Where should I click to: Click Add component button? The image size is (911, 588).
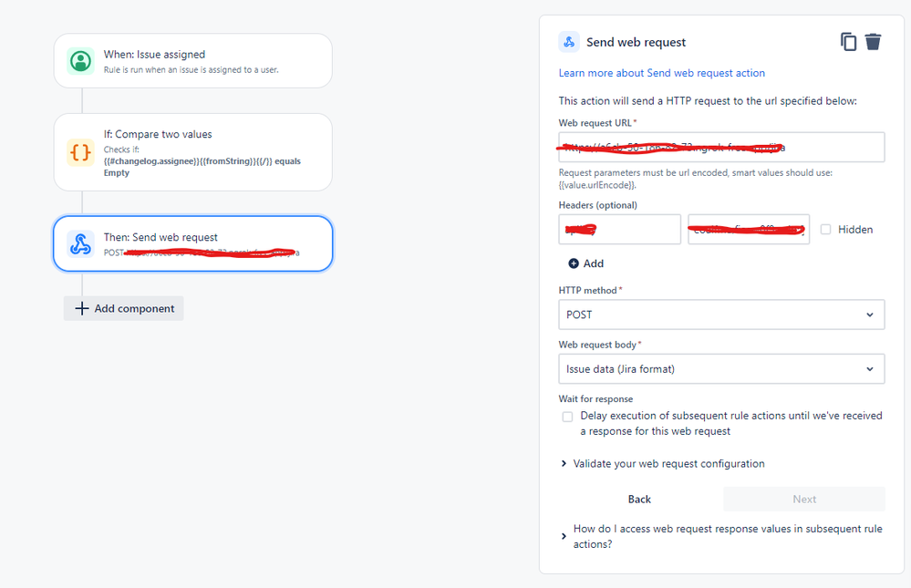pos(124,308)
